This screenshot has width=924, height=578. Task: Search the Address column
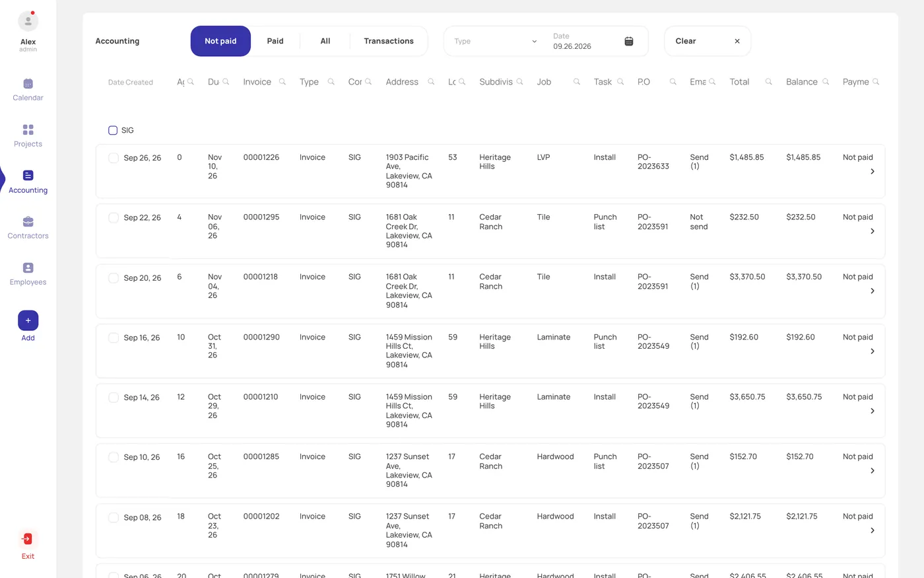pos(431,82)
